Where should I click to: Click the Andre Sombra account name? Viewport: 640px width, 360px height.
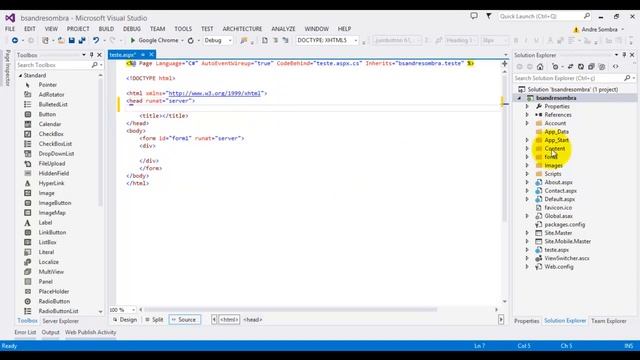click(x=599, y=29)
